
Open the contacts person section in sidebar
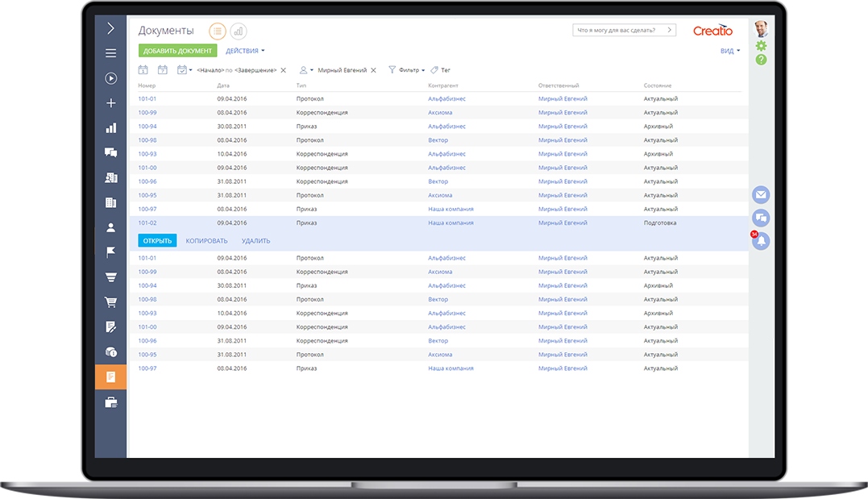pos(110,227)
